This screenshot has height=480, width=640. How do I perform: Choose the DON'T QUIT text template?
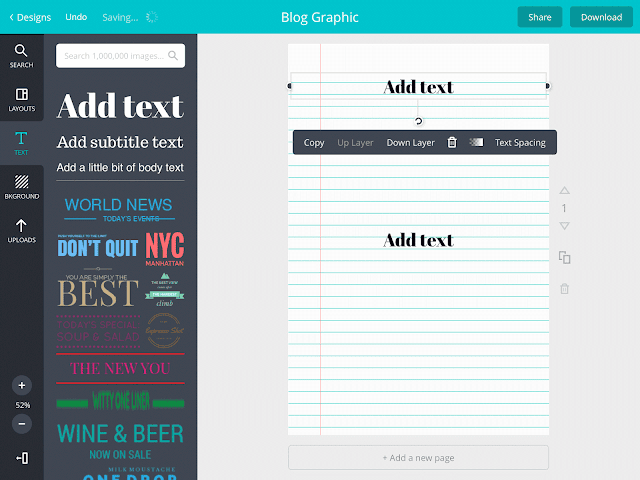point(98,247)
